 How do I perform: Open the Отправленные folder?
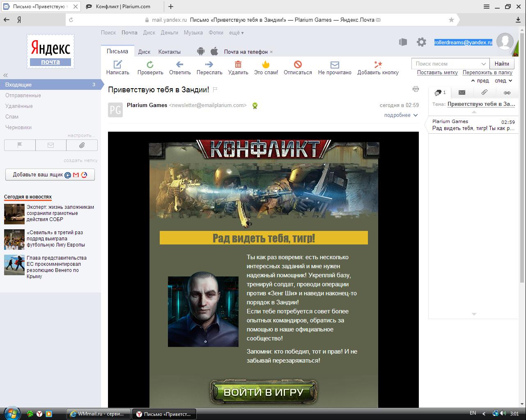point(23,95)
